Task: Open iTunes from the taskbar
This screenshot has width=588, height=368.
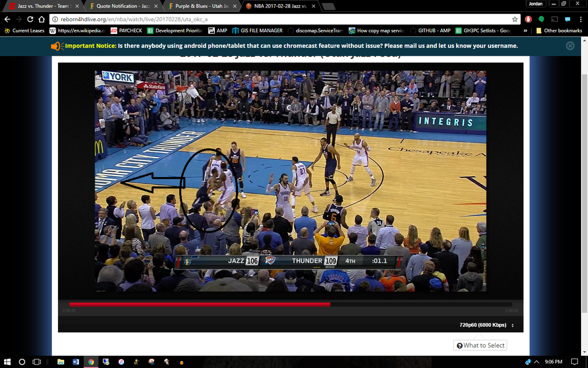Action: (121, 362)
